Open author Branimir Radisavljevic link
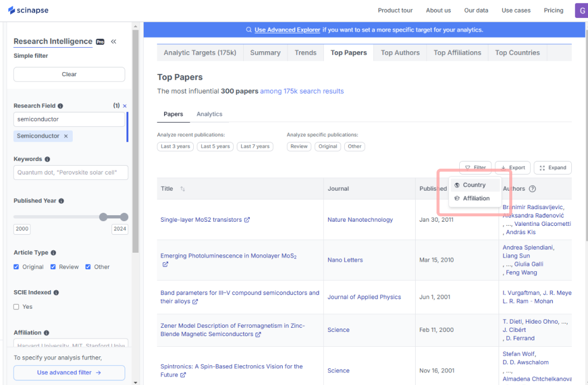 pos(533,207)
